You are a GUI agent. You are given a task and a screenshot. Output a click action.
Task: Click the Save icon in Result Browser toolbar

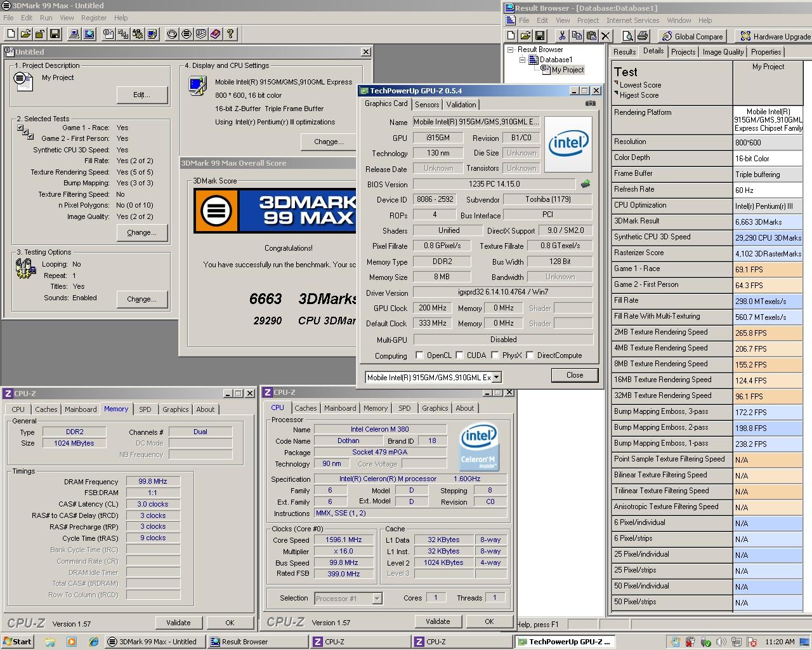[540, 36]
